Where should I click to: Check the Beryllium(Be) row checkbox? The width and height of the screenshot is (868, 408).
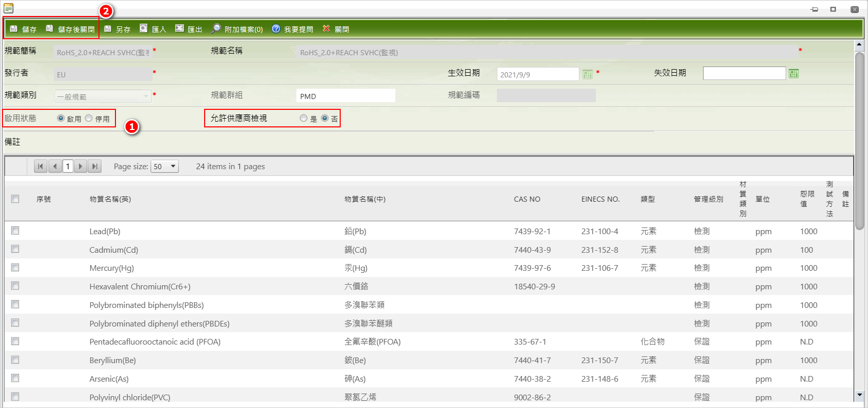(15, 360)
